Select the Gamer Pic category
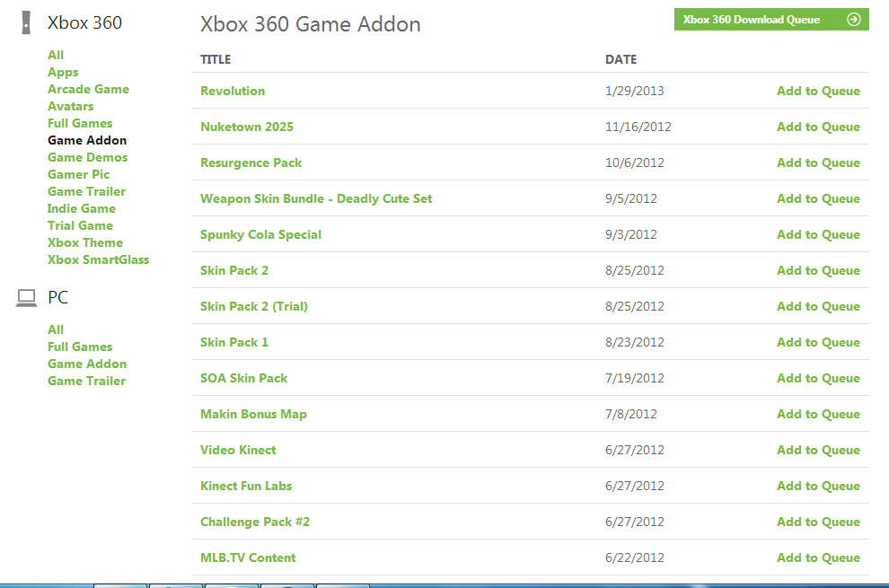 (79, 174)
